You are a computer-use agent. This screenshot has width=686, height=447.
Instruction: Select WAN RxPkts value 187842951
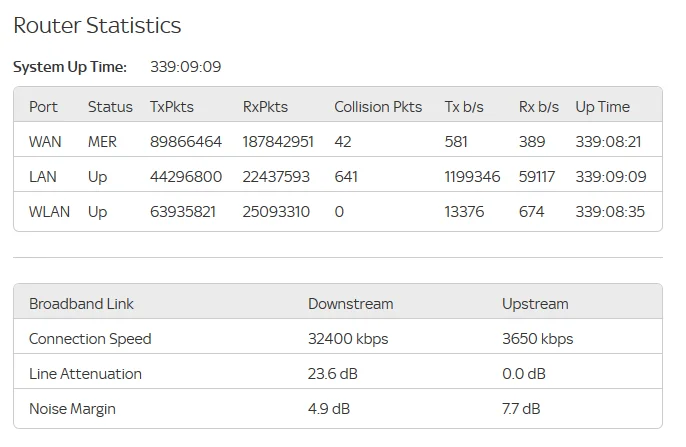[x=278, y=142]
